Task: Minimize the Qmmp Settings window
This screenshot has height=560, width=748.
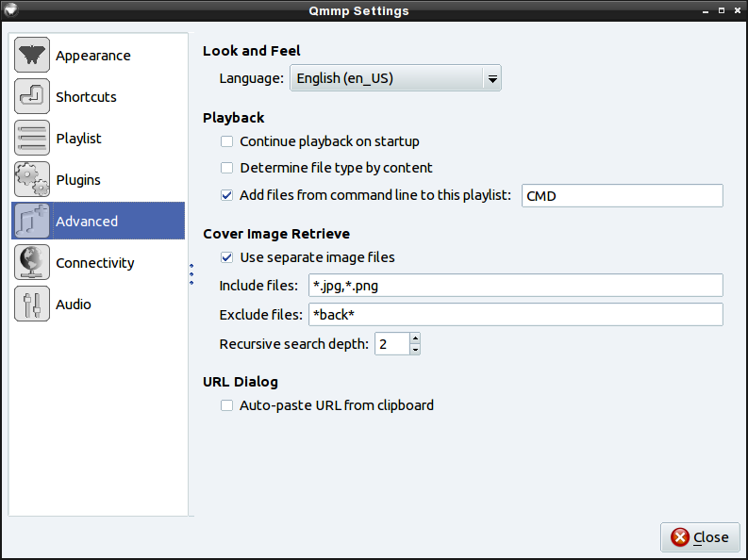Action: (706, 10)
